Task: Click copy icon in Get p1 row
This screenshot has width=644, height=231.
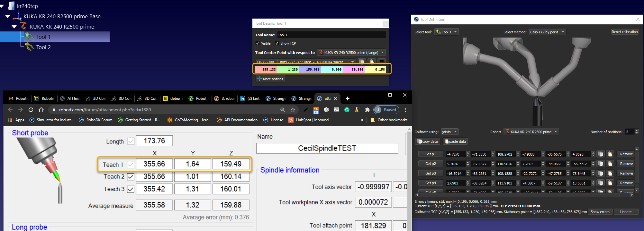Action: coord(600,154)
